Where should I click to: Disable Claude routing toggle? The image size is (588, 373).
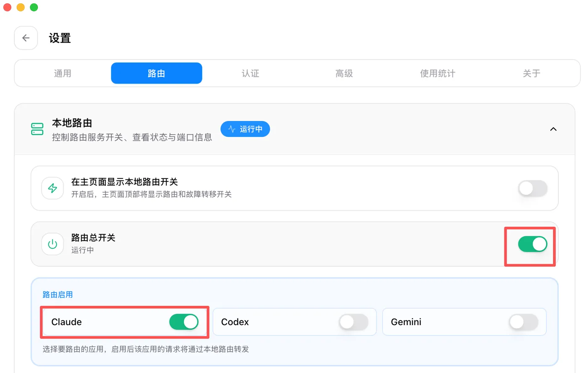(184, 322)
